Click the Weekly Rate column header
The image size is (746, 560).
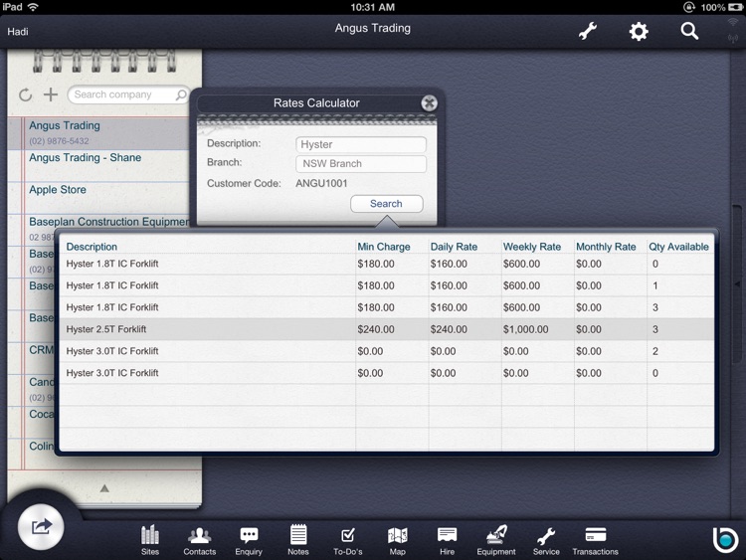click(532, 247)
